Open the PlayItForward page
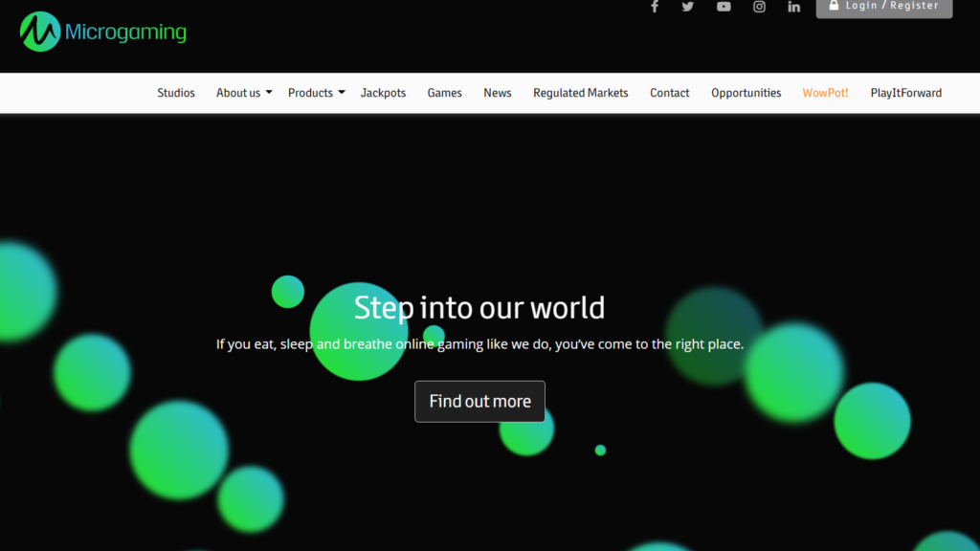The height and width of the screenshot is (551, 980). click(905, 93)
